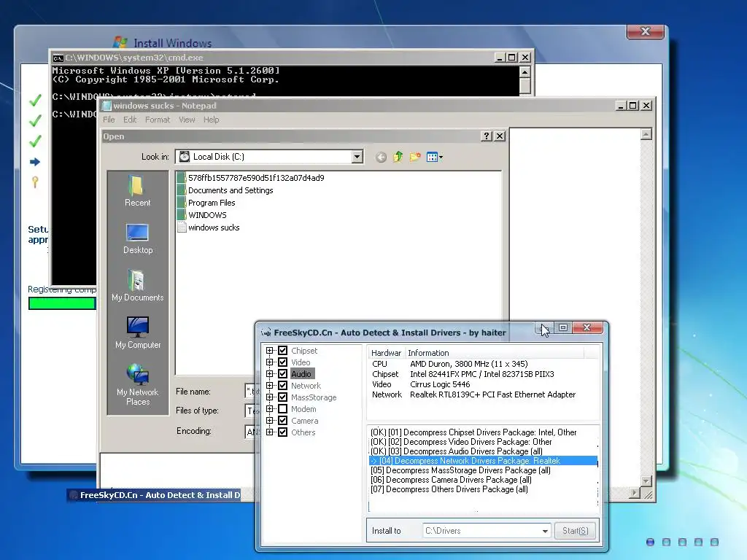747x560 pixels.
Task: Select My Network Places in places bar
Action: click(138, 385)
